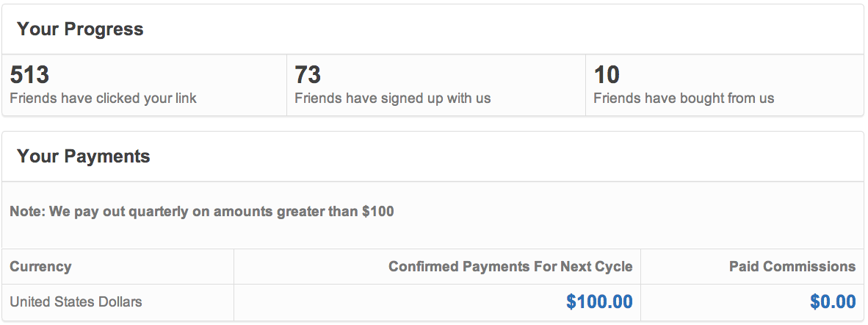Select "Friends have signed up with us" label

point(392,99)
